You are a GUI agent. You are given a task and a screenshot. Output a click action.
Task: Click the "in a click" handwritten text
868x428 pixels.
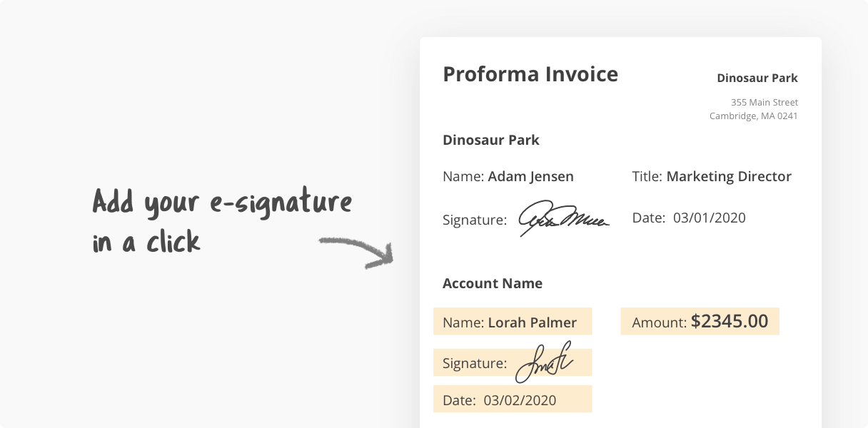(x=146, y=243)
